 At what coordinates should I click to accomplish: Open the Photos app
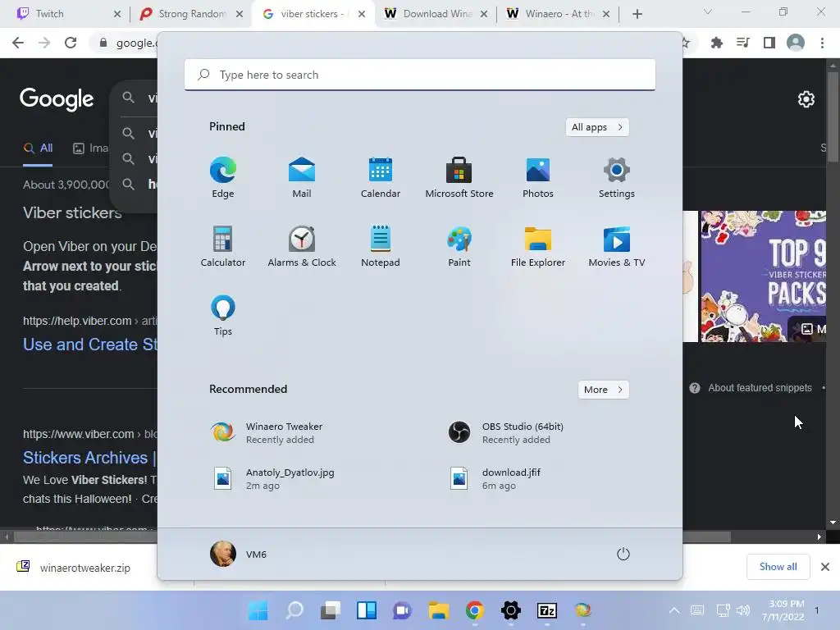[x=538, y=177]
